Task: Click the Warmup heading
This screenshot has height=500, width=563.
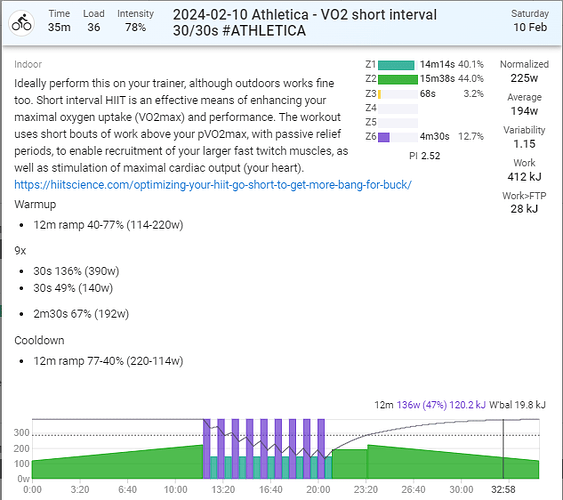Action: coord(35,204)
